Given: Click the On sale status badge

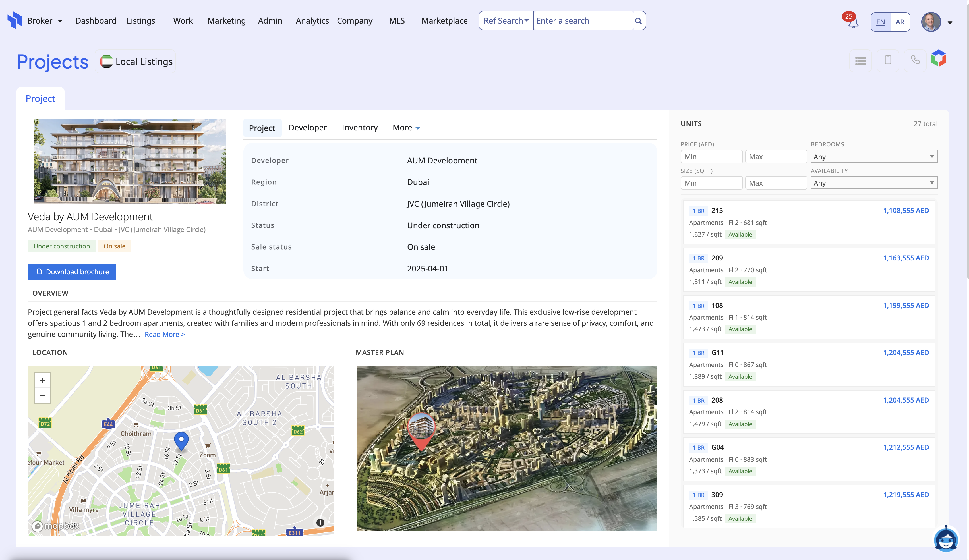Looking at the screenshot, I should (x=114, y=246).
